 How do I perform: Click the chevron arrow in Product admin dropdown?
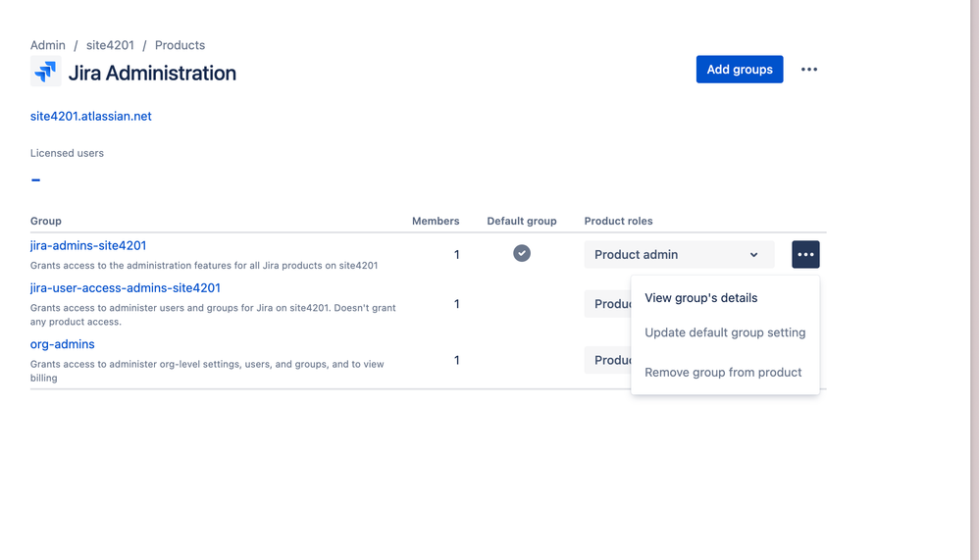753,255
